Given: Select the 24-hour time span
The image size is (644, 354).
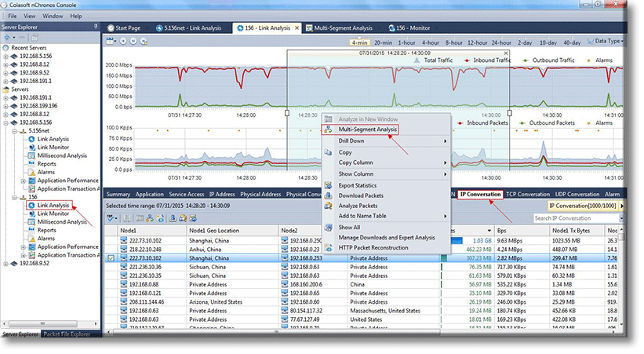Looking at the screenshot, I should click(x=501, y=42).
